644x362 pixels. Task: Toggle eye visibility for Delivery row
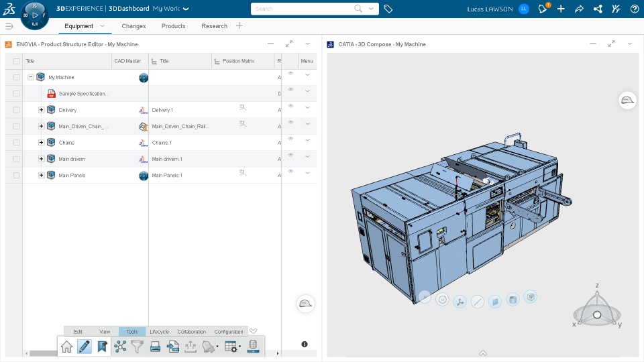tap(290, 106)
